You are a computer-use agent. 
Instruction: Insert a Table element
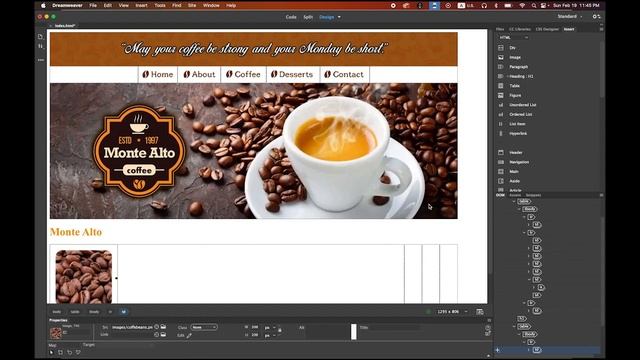coord(514,86)
